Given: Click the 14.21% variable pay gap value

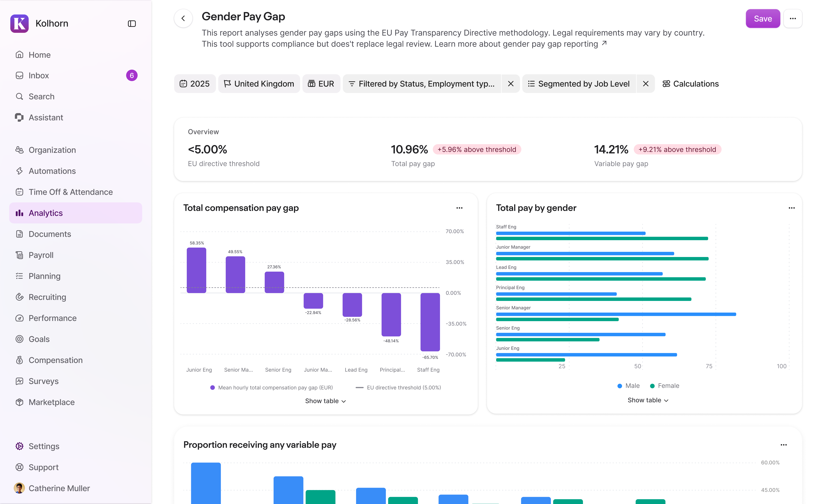Looking at the screenshot, I should (x=611, y=150).
